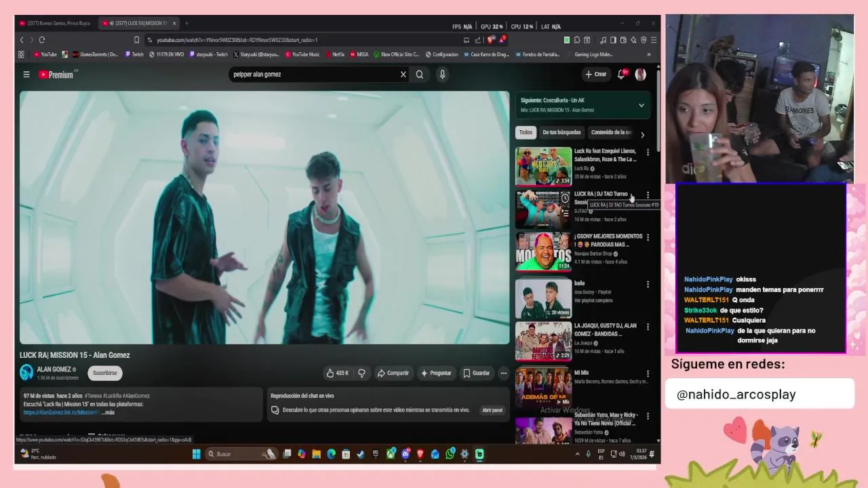This screenshot has height=488, width=868.
Task: Open File Explorer from taskbar
Action: (316, 454)
